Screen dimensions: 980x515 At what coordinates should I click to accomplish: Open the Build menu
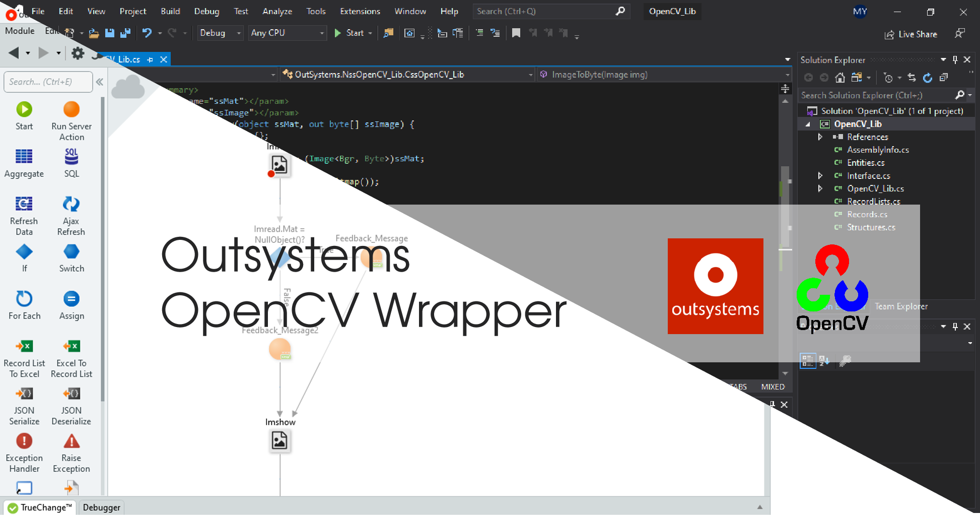[x=170, y=11]
